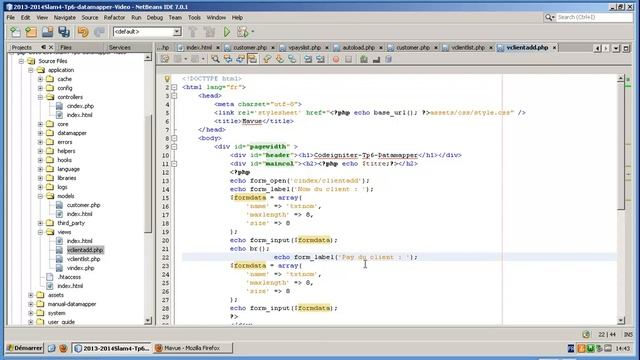This screenshot has height=360, width=640.
Task: Click the Redo toolbar icon
Action: pos(99,32)
